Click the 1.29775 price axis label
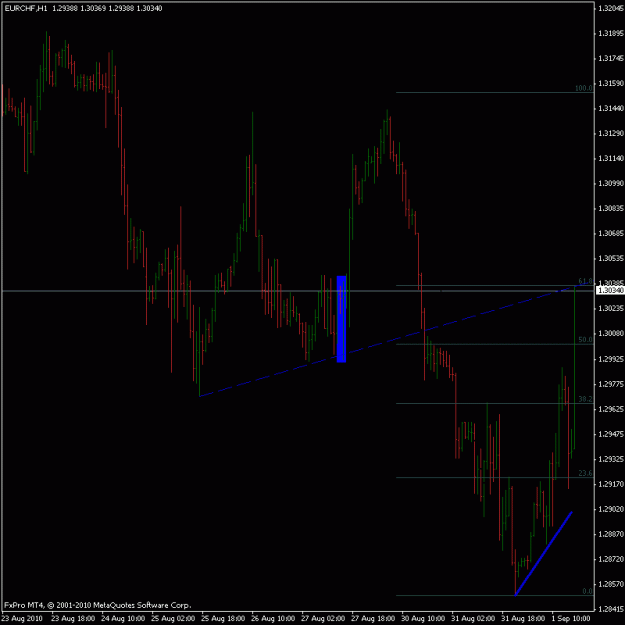The height and width of the screenshot is (625, 625). [611, 384]
